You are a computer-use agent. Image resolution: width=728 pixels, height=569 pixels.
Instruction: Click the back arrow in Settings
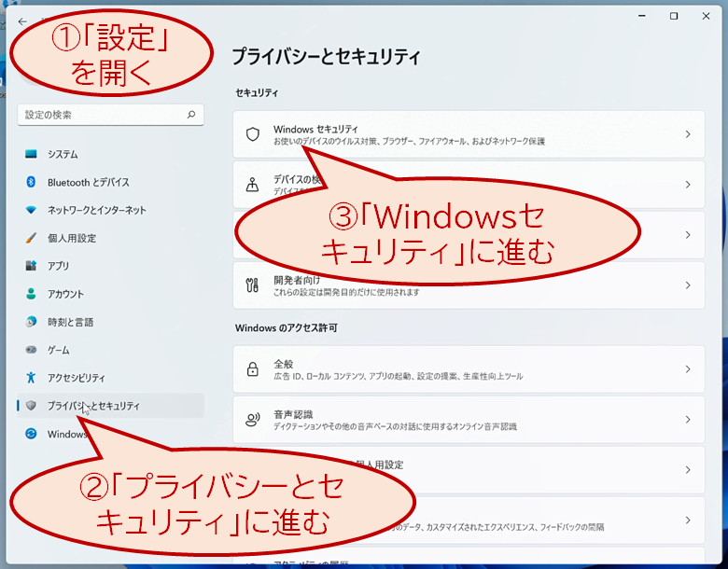tap(22, 21)
